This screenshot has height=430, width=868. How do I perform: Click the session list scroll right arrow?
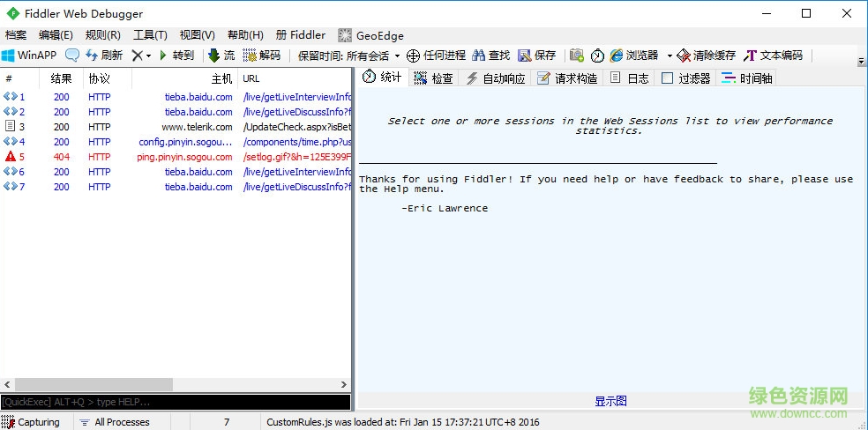(344, 385)
